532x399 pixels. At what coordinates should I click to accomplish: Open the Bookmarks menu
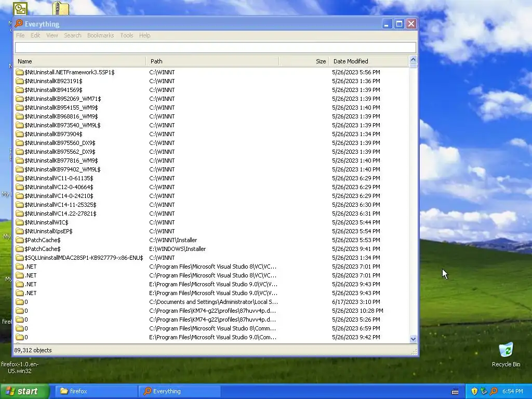click(100, 35)
